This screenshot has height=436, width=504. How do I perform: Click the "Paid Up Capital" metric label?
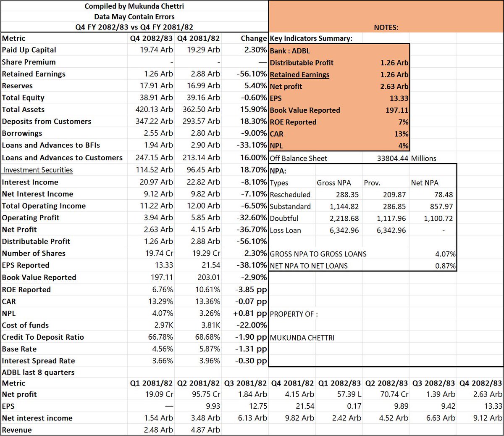click(29, 50)
